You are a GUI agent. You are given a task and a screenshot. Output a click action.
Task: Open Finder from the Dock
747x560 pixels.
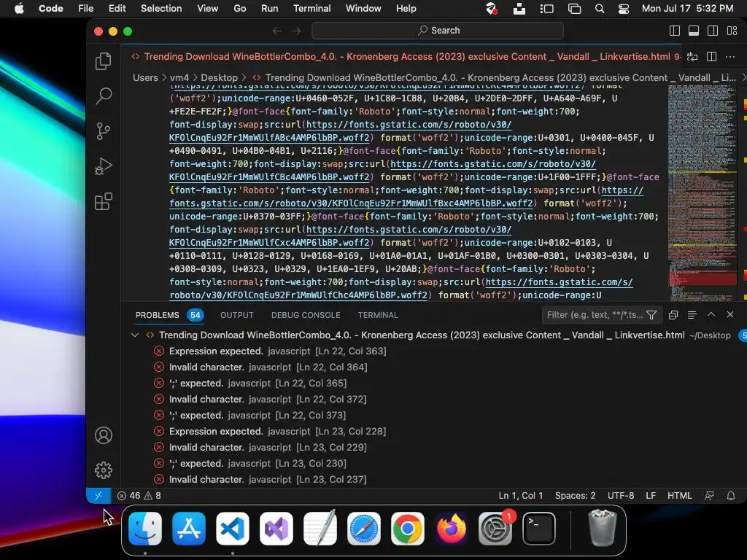click(145, 529)
